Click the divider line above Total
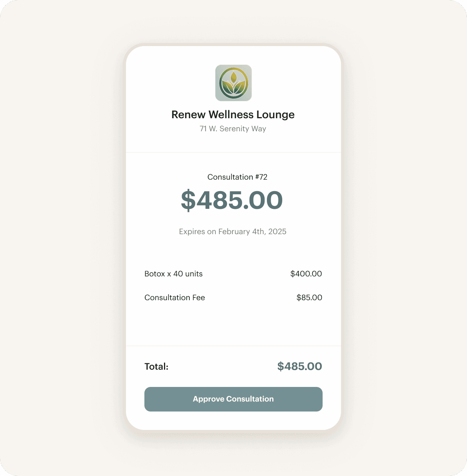 [x=233, y=346]
